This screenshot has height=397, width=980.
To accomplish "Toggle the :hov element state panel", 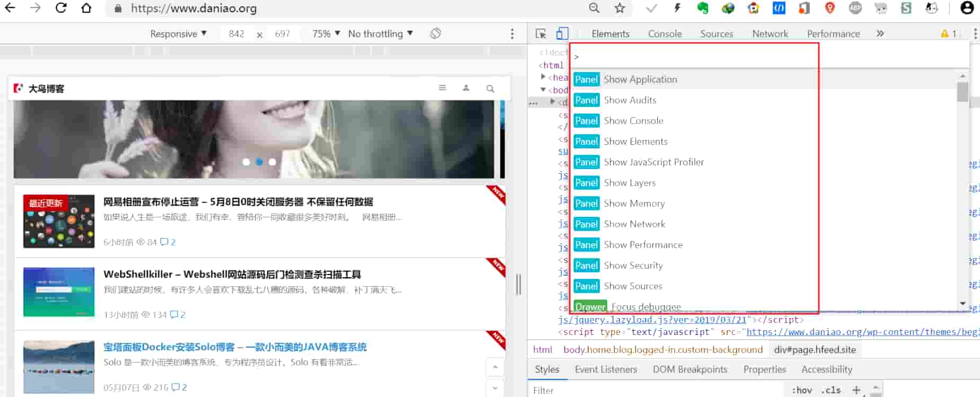I will [x=802, y=390].
